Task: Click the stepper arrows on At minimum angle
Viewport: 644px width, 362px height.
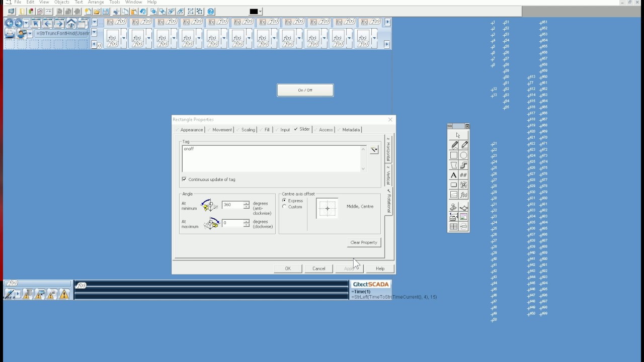Action: [x=246, y=205]
